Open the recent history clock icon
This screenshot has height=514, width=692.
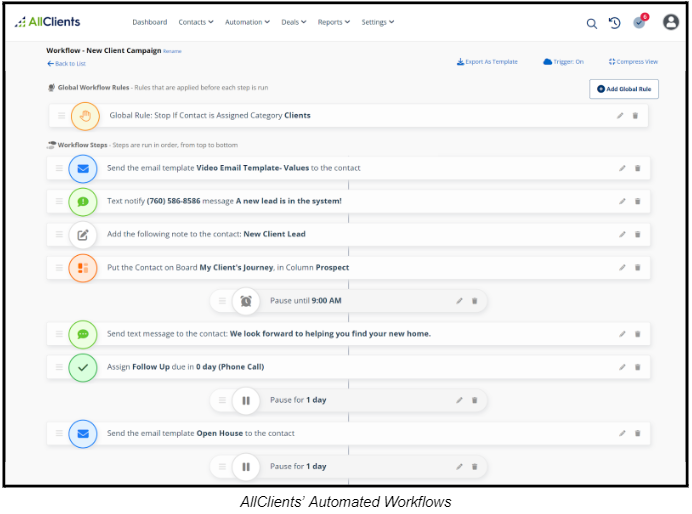click(x=615, y=23)
